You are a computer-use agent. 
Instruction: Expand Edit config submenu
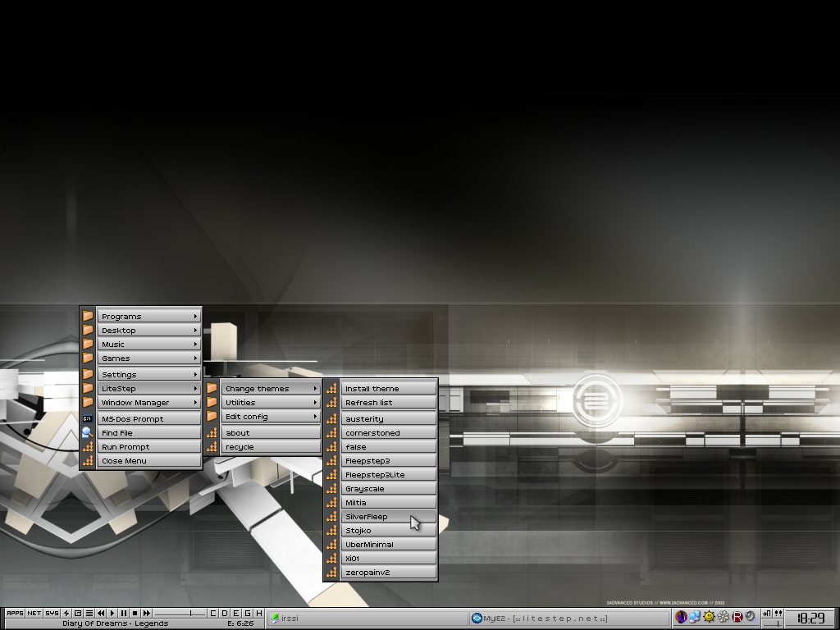pyautogui.click(x=271, y=416)
